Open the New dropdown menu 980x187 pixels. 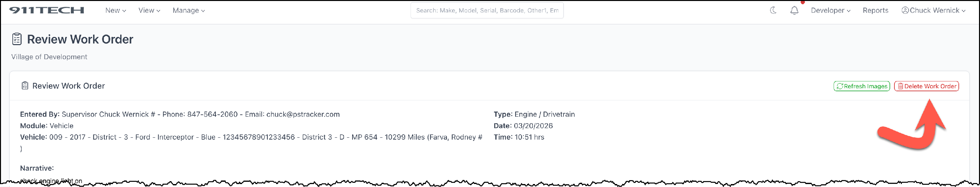tap(115, 10)
